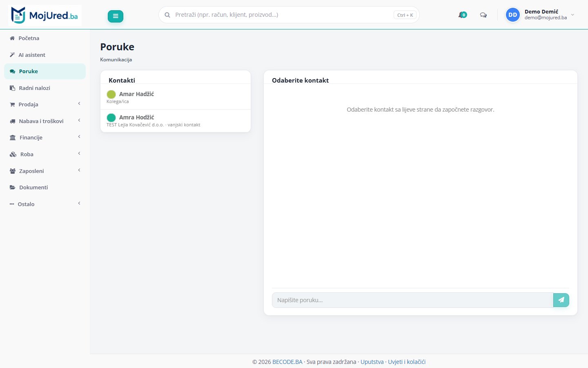Click the Zaposleni people icon

point(13,171)
